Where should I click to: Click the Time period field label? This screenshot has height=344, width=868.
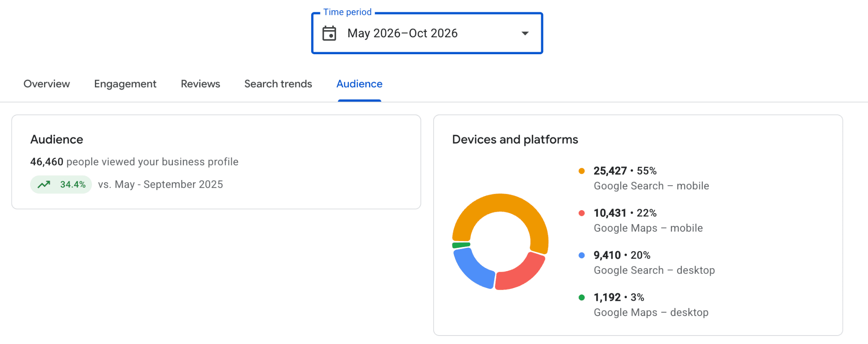pyautogui.click(x=348, y=12)
